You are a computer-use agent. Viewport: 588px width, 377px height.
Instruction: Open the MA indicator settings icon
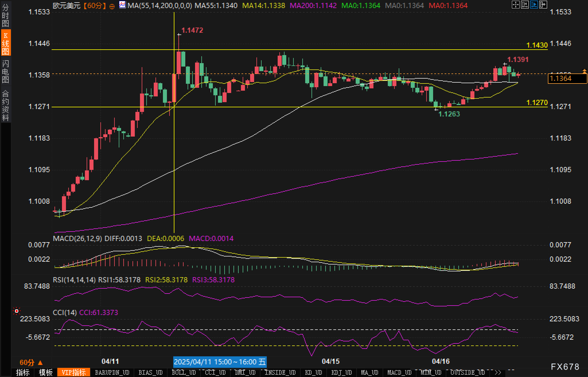pyautogui.click(x=122, y=5)
